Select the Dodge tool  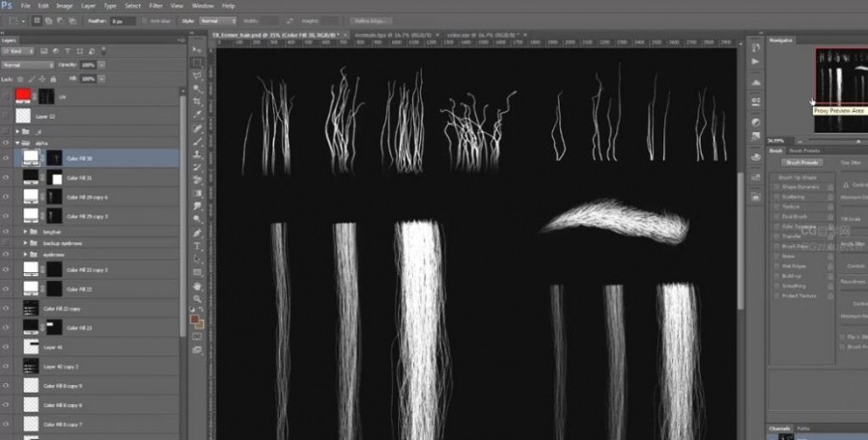[197, 219]
